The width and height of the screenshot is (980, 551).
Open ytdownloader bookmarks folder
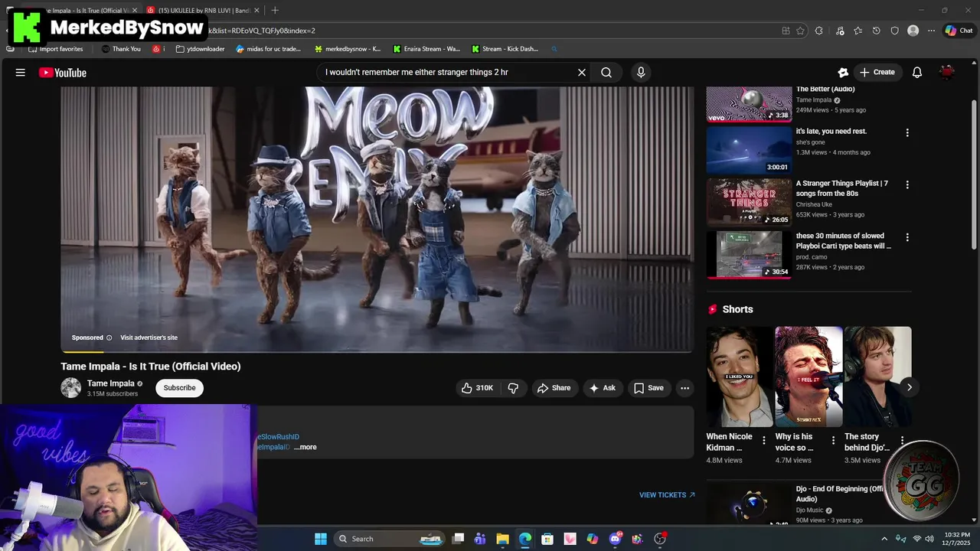click(x=201, y=49)
